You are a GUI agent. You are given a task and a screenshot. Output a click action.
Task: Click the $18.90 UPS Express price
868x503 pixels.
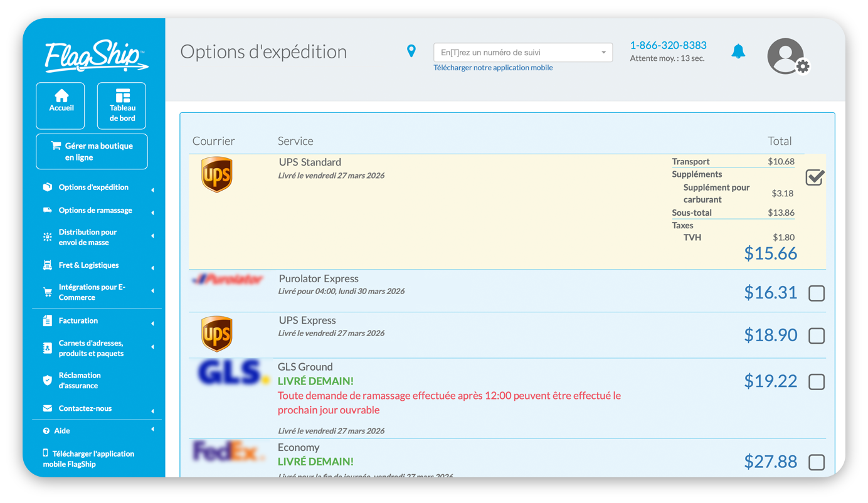point(770,335)
